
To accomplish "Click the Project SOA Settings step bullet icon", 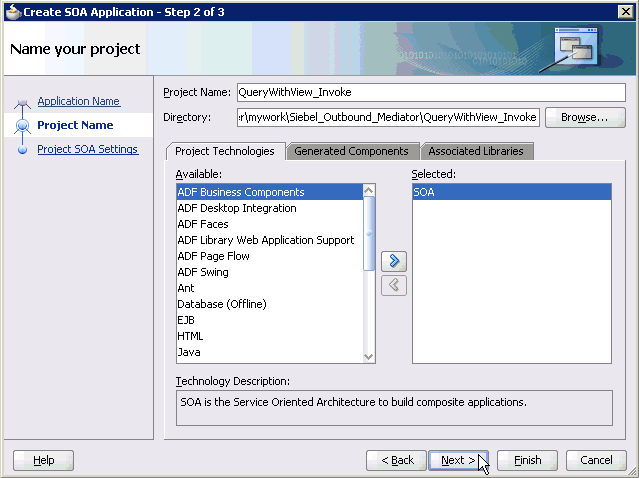I will [x=22, y=150].
